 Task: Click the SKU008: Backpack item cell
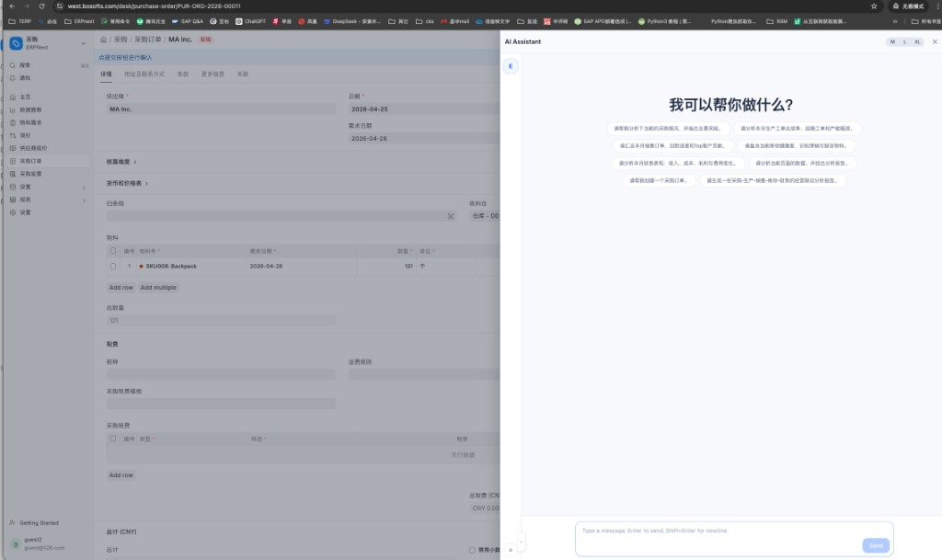pos(190,266)
